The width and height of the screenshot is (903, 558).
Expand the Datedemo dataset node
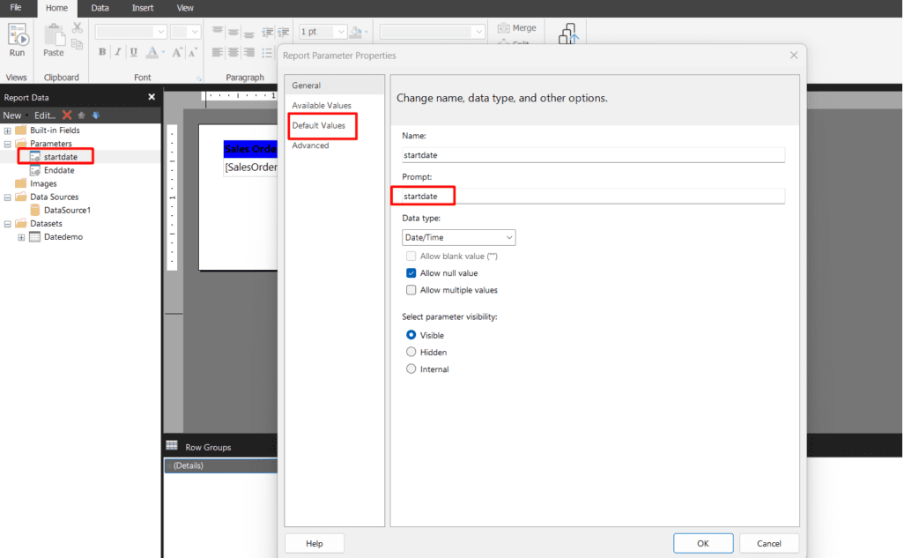click(21, 237)
